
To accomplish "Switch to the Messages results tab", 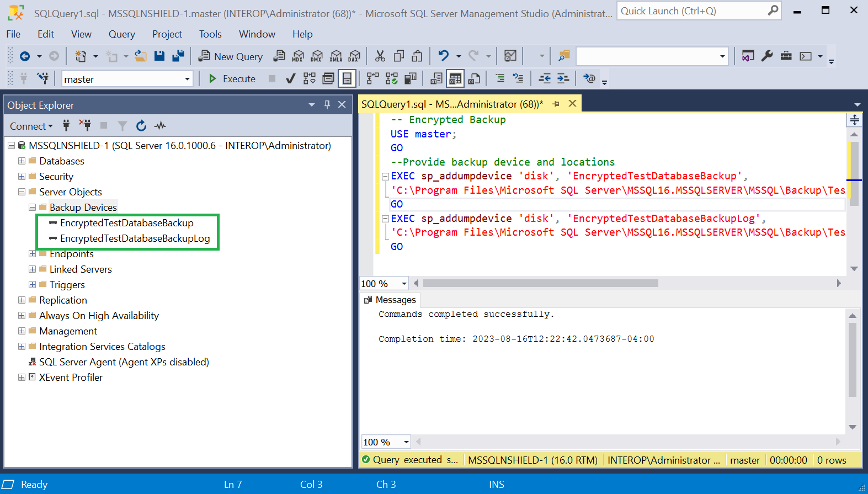I will 390,300.
